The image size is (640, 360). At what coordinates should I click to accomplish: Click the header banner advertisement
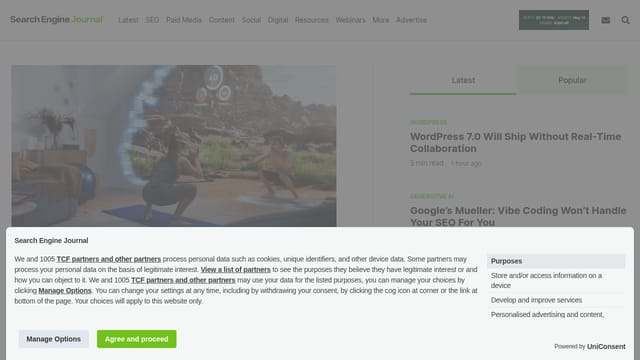coord(554,20)
